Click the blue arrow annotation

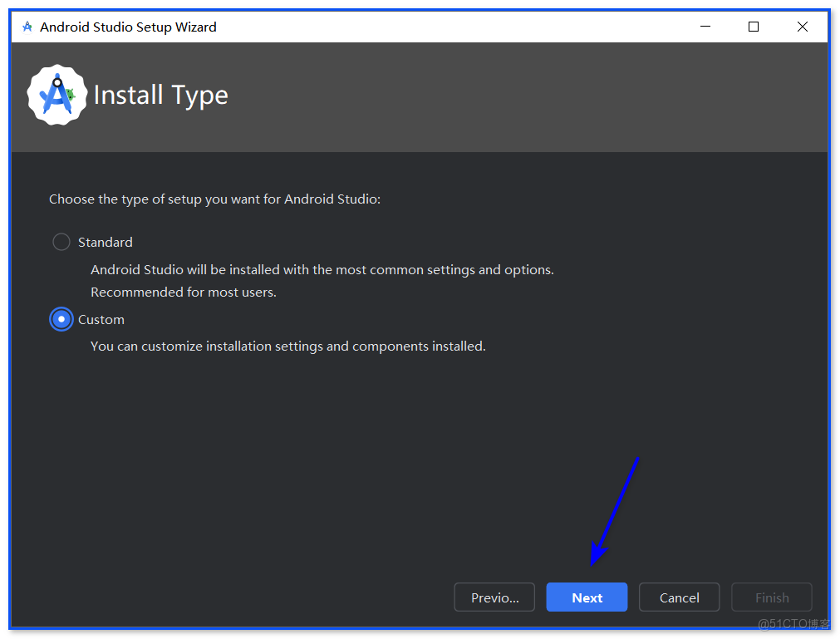(x=615, y=511)
